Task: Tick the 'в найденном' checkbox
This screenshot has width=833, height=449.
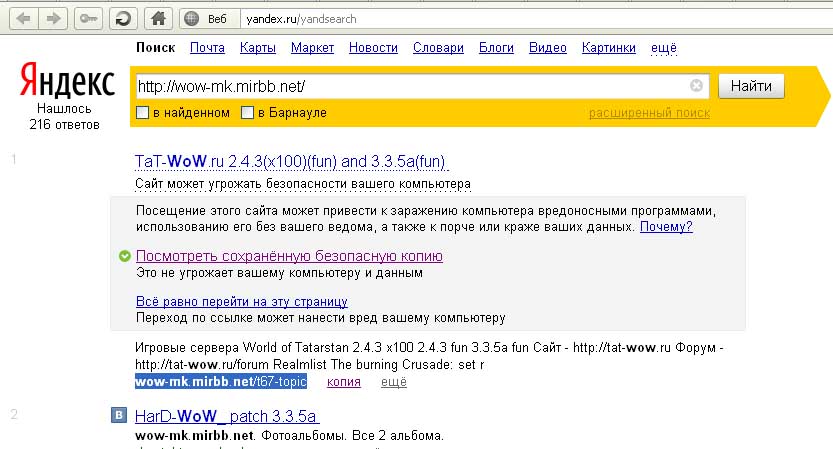Action: tap(142, 113)
